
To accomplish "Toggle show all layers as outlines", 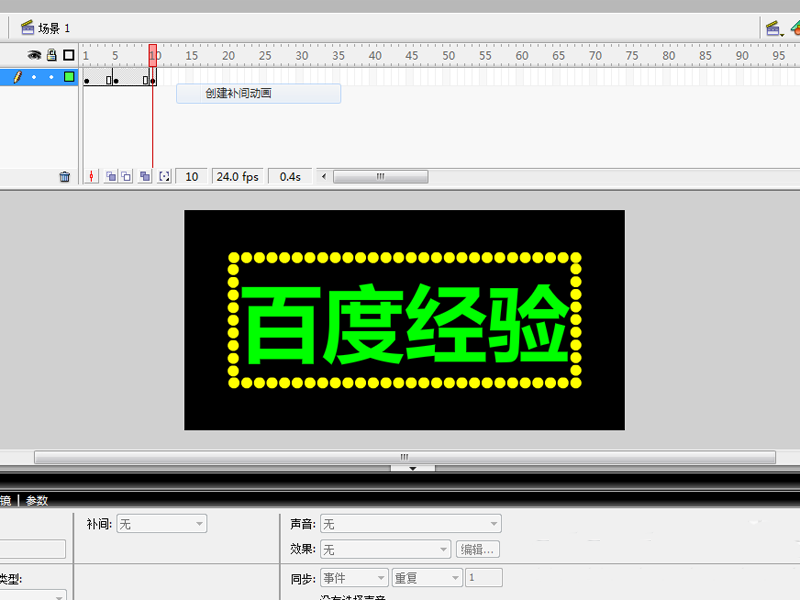I will pos(69,55).
